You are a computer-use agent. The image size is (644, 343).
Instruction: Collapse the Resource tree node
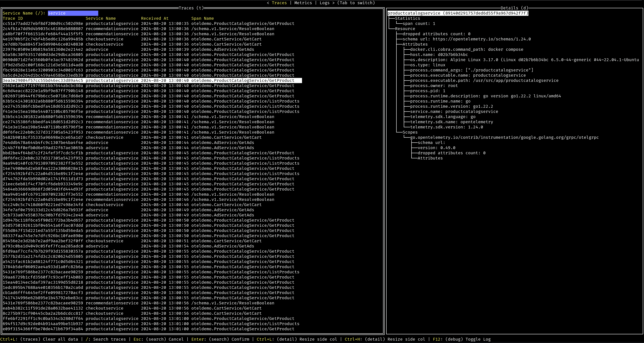(x=405, y=29)
